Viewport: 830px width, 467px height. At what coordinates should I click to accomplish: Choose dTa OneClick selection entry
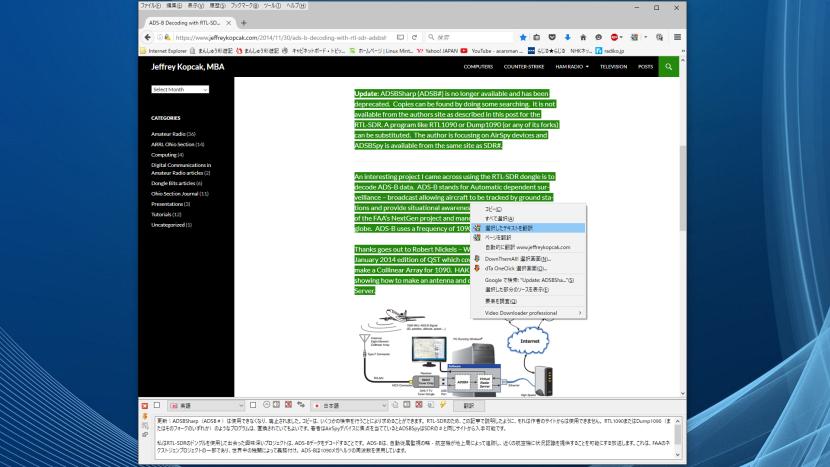click(529, 268)
